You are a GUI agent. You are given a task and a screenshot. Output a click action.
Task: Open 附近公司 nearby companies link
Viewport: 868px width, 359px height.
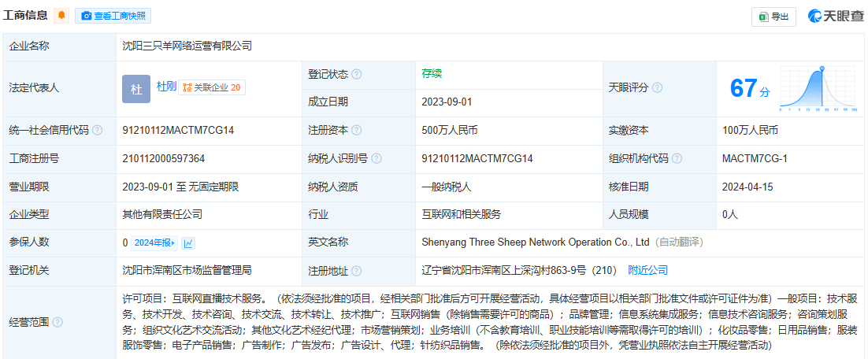click(647, 271)
